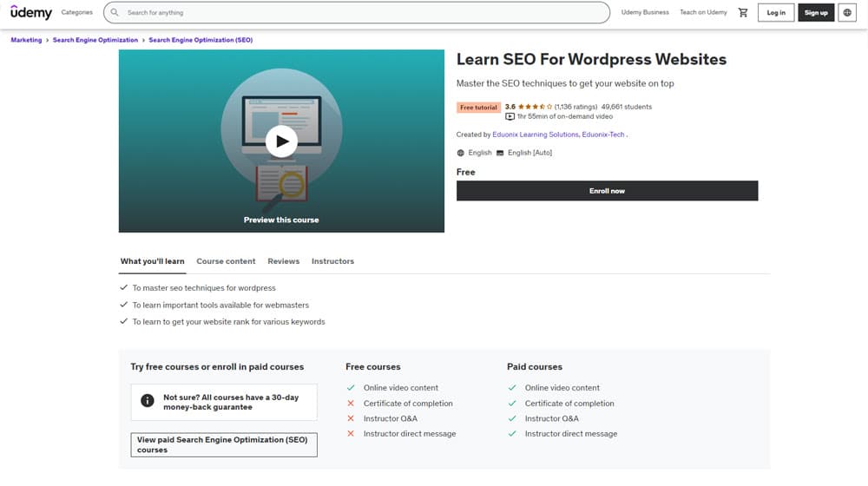
Task: Click the (1,136 ratings) text
Action: 575,107
